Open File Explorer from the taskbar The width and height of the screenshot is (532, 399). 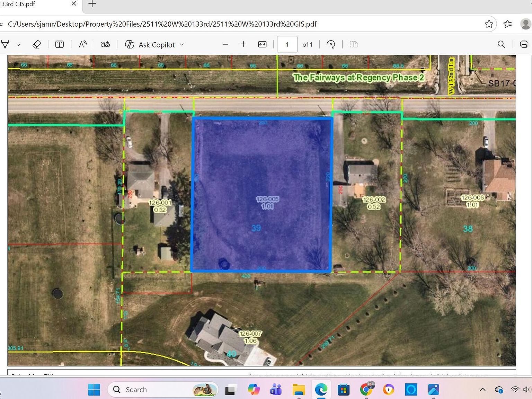click(x=298, y=390)
